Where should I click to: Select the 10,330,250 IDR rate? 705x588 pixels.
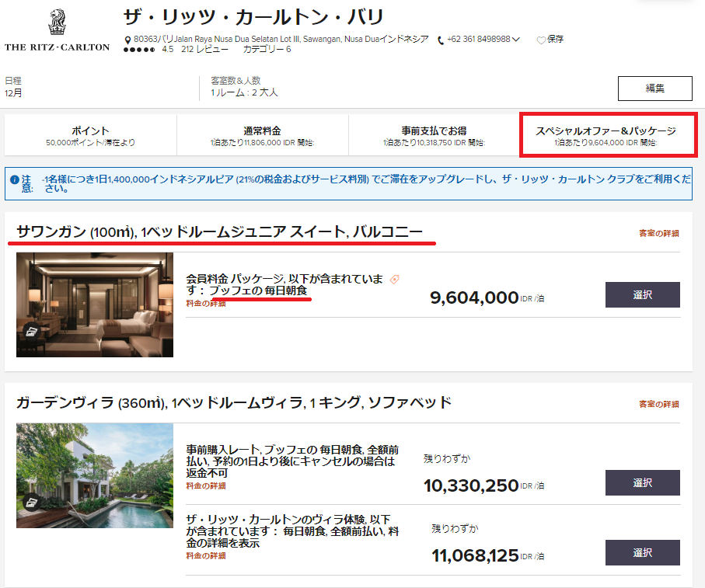click(x=643, y=482)
